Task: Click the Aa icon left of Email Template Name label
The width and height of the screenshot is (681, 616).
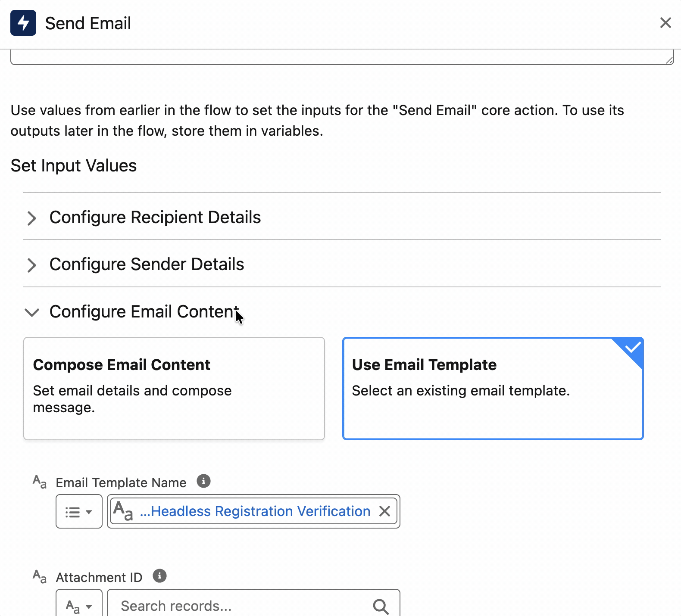Action: click(x=40, y=482)
